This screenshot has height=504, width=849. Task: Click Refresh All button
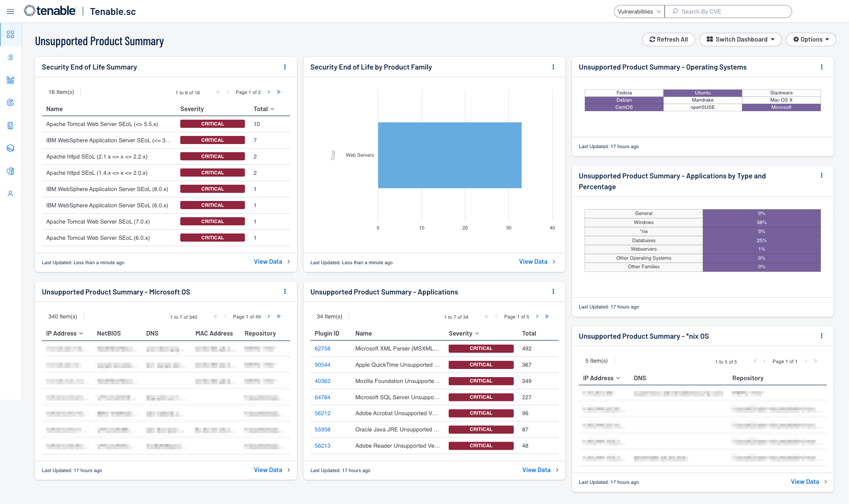pyautogui.click(x=668, y=39)
